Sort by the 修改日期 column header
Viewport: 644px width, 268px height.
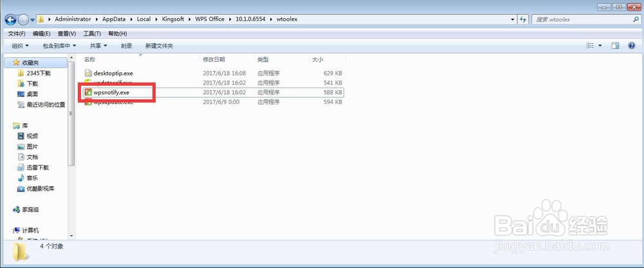point(214,60)
